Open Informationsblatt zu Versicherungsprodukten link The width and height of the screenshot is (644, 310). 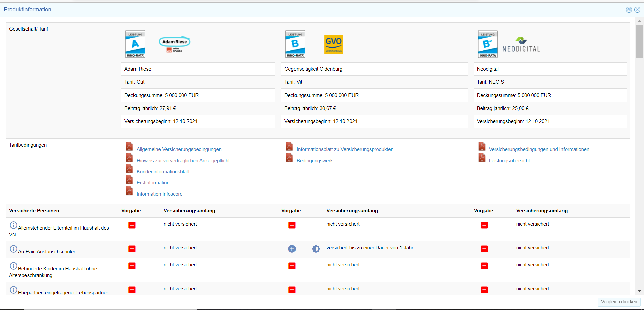(x=345, y=149)
